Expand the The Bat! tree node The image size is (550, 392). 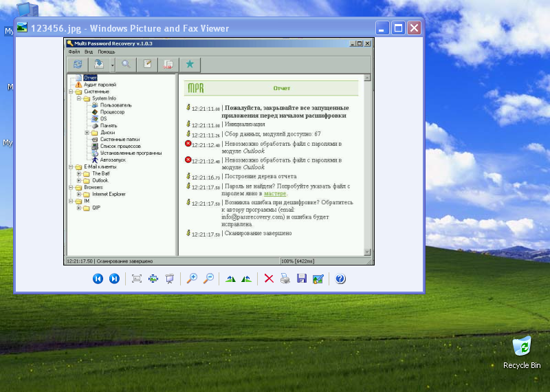point(79,174)
